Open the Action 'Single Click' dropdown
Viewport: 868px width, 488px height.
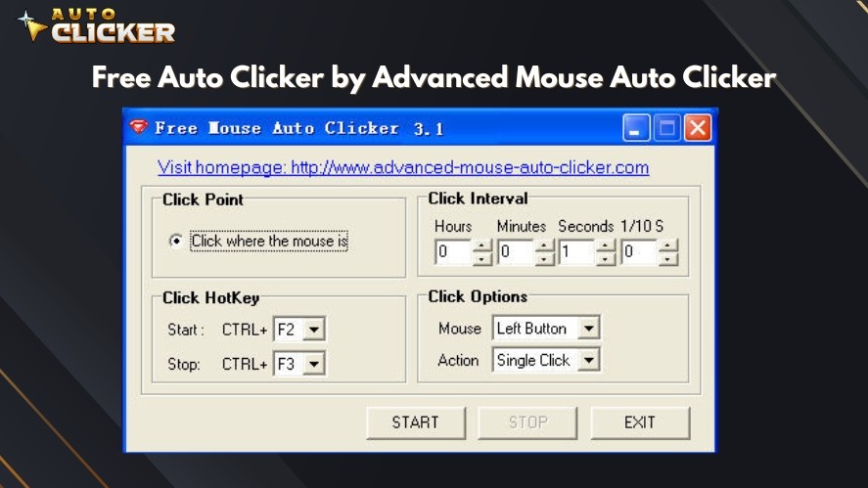[588, 360]
